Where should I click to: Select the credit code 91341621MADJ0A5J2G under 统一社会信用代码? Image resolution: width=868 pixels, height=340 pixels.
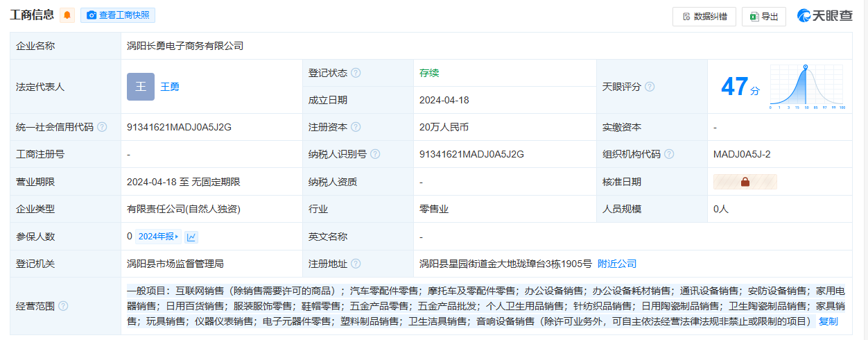click(179, 127)
